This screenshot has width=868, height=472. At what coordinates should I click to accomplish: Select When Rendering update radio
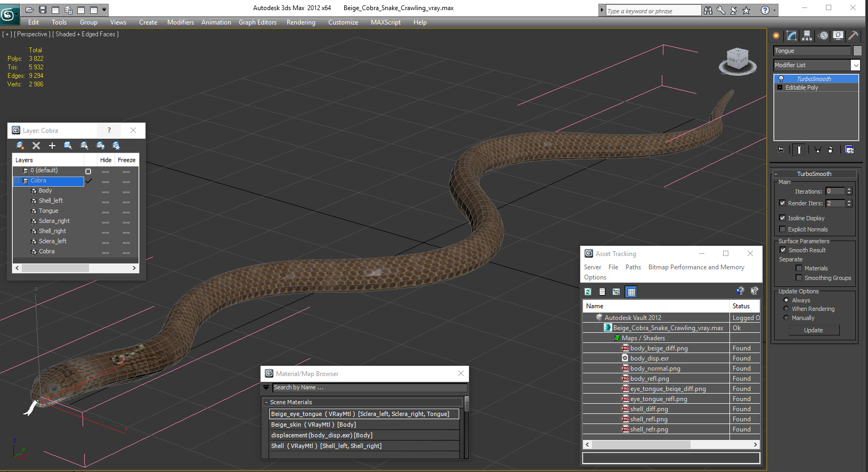tap(786, 309)
